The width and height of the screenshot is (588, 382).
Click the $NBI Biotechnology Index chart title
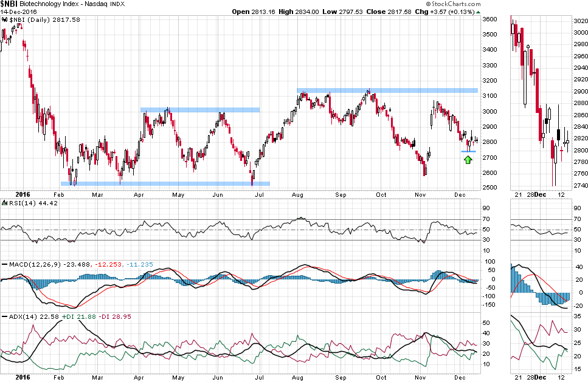[62, 4]
